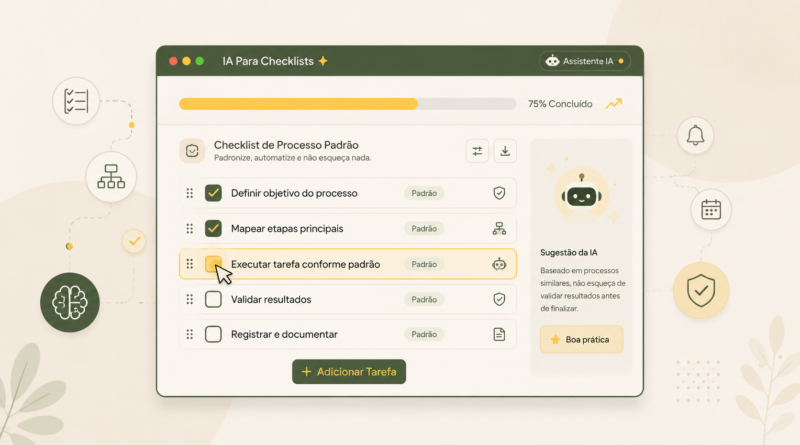The height and width of the screenshot is (445, 800).
Task: Click the dark green brain icon circle
Action: [70, 303]
